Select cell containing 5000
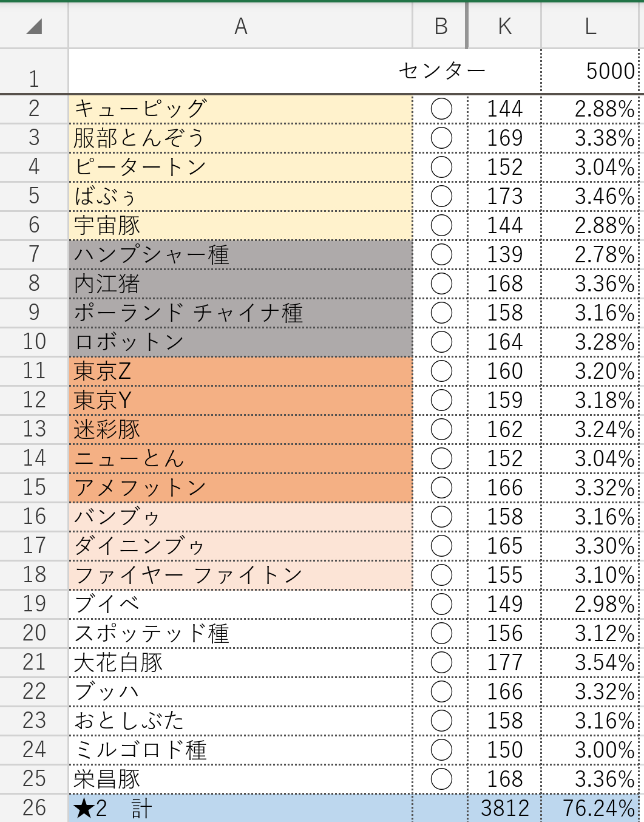The height and width of the screenshot is (822, 644). (x=609, y=71)
